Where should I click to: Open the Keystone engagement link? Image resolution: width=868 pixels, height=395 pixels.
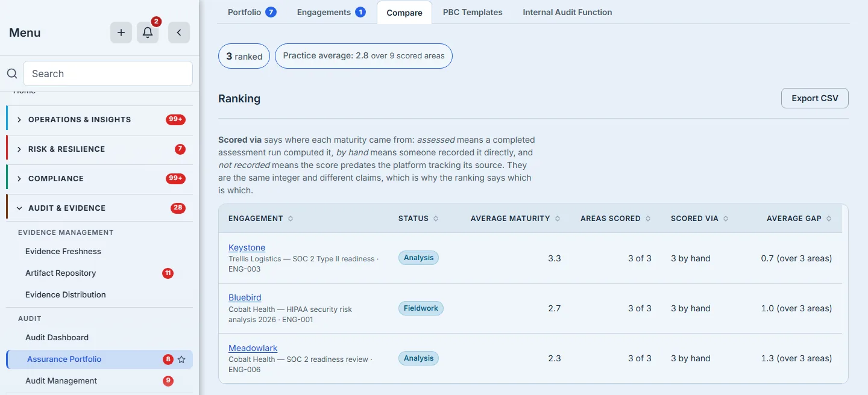pyautogui.click(x=247, y=247)
